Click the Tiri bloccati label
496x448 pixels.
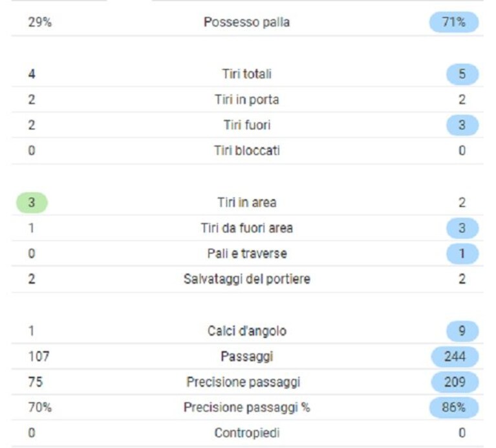pos(247,151)
